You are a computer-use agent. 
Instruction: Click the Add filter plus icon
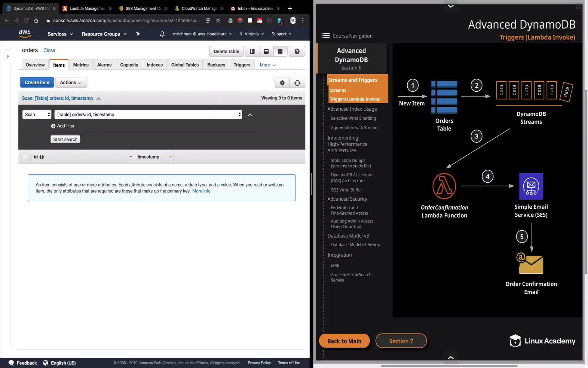[53, 126]
